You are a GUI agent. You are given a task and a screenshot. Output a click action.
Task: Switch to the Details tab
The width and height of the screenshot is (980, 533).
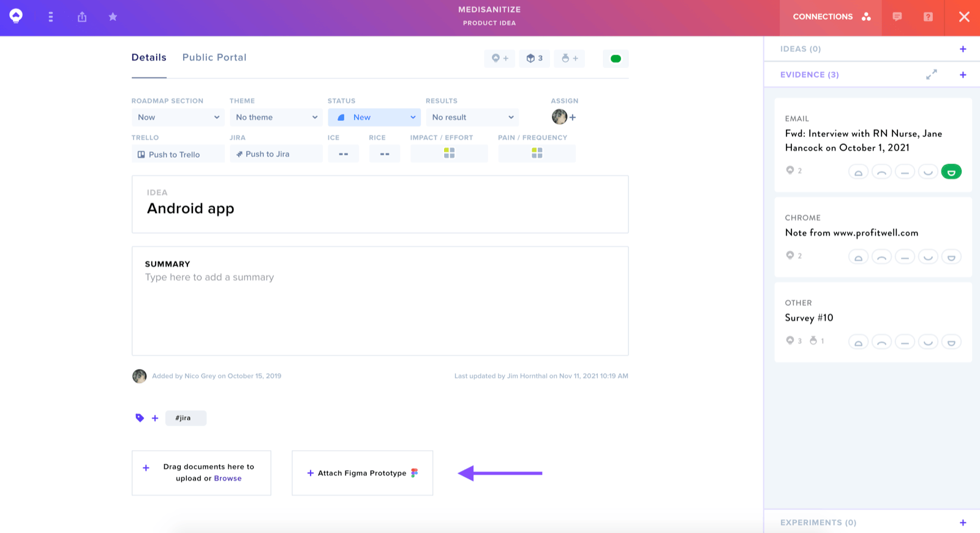tap(149, 58)
